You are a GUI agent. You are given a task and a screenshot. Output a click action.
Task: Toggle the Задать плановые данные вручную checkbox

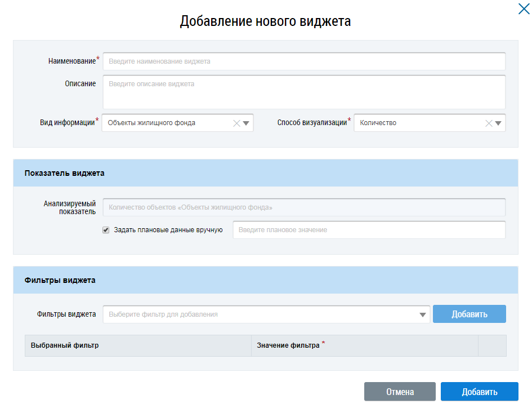tap(106, 230)
